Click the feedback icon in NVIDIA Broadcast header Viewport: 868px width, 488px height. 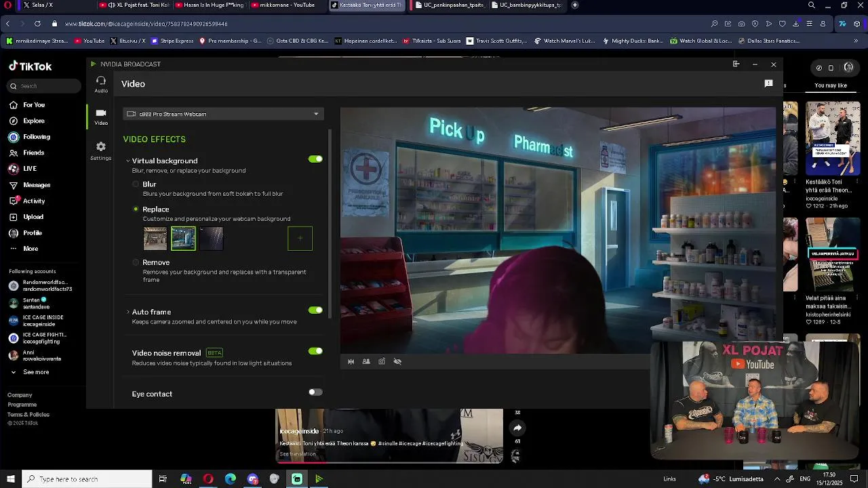[768, 83]
